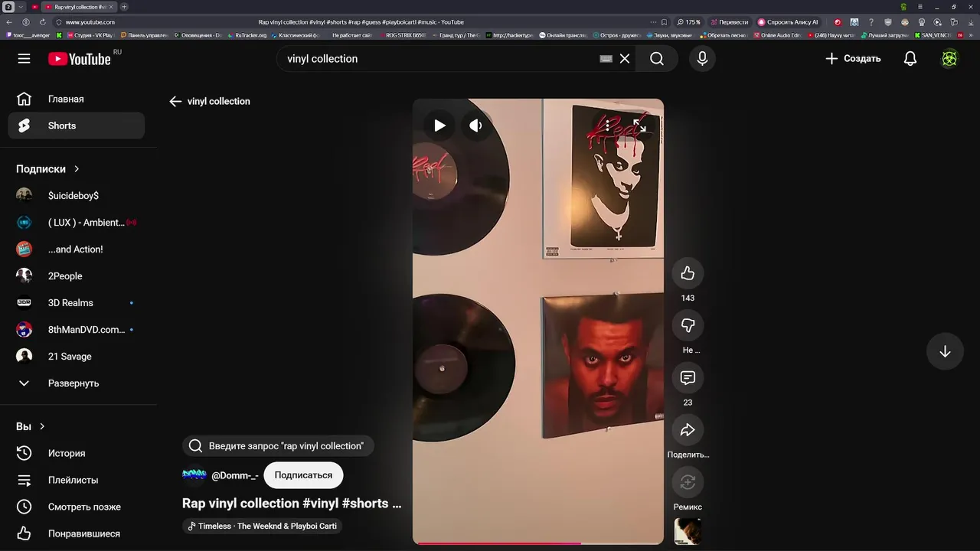The height and width of the screenshot is (551, 980).
Task: Click the browser back arrow
Action: [x=9, y=22]
